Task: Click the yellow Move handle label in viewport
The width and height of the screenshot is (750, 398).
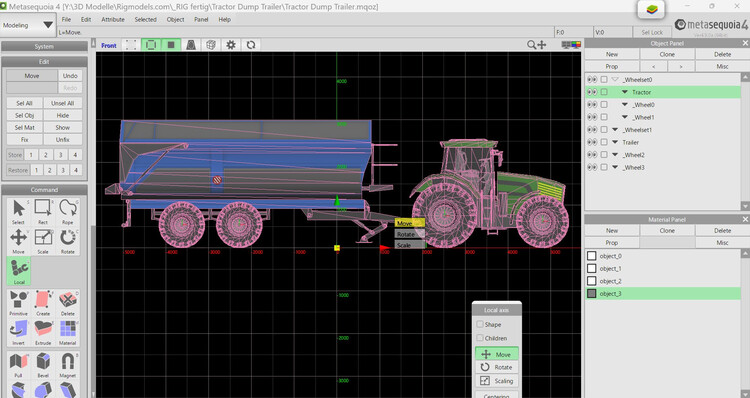Action: click(409, 223)
